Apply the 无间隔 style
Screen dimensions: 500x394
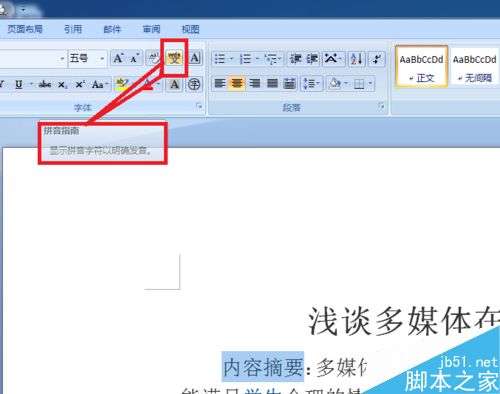[474, 67]
